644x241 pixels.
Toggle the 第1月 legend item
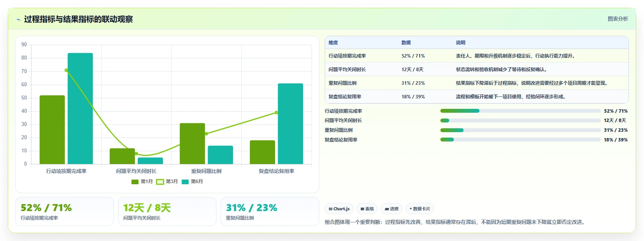pyautogui.click(x=142, y=182)
